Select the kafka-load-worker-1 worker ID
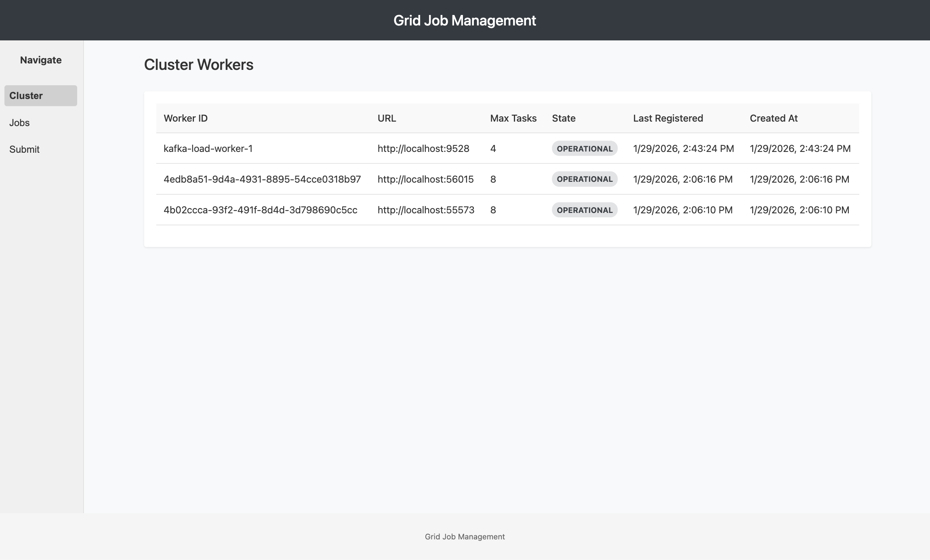This screenshot has width=930, height=560. (x=208, y=149)
